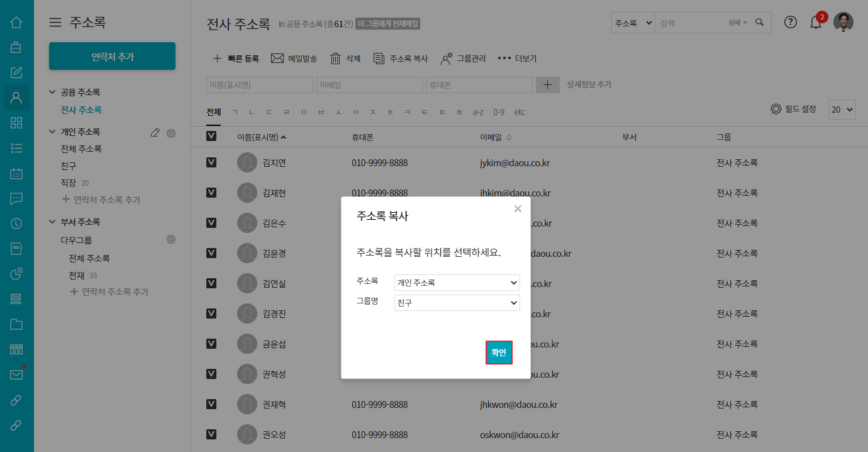The height and width of the screenshot is (452, 868).
Task: Click the gear icon beside 다우그룹
Action: pyautogui.click(x=170, y=239)
